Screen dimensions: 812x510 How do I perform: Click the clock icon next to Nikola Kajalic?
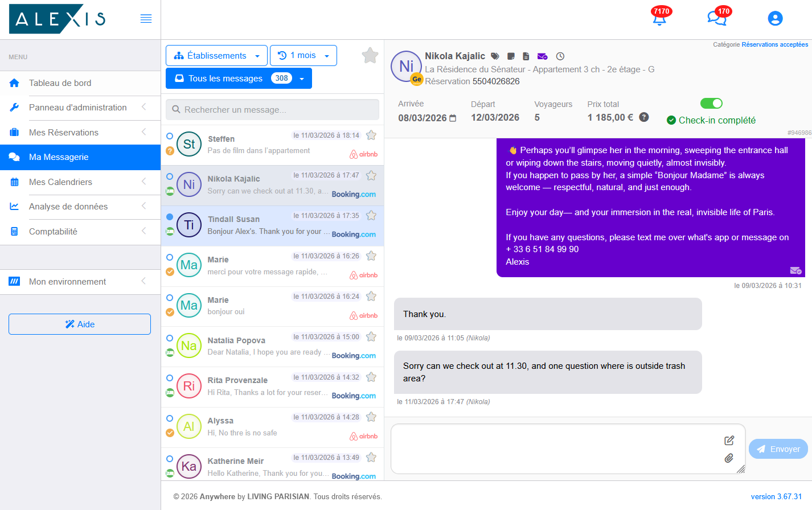560,56
